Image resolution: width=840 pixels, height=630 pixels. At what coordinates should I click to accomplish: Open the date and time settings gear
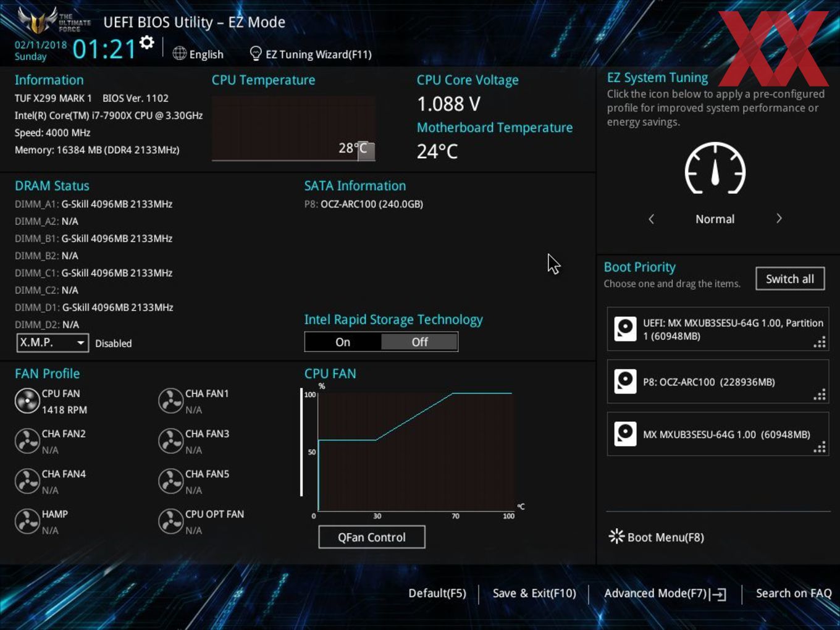click(147, 43)
